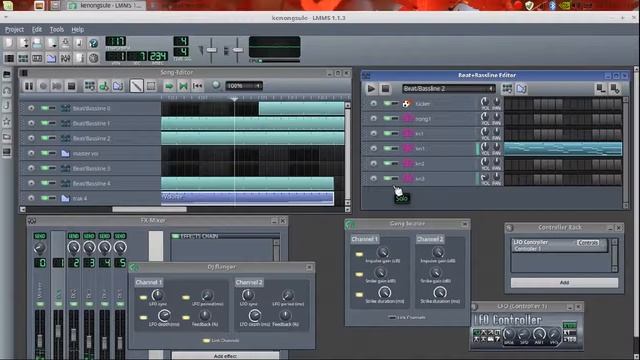
Task: Open track actions menu for Beat/Bassline 3
Action: click(31, 168)
